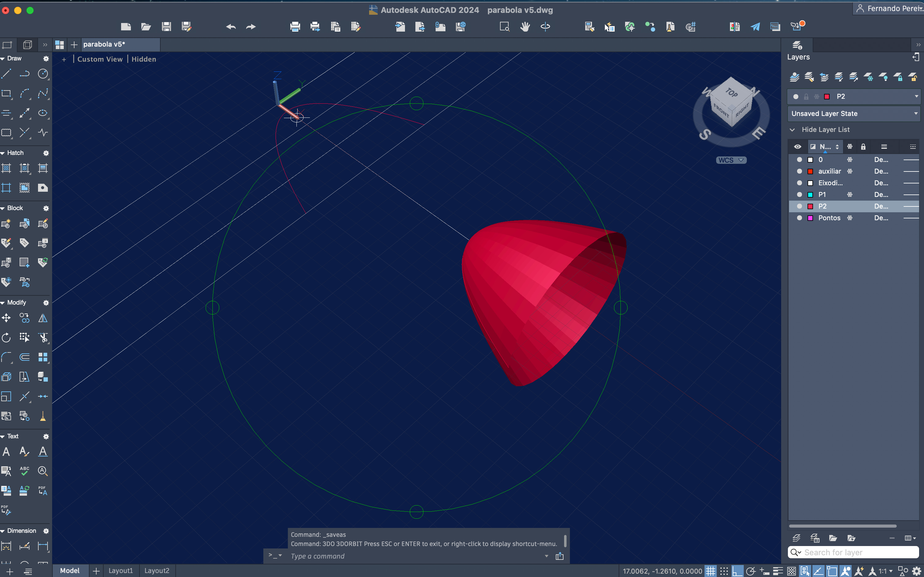Click the Plot print icon
This screenshot has height=577, width=924.
(295, 27)
